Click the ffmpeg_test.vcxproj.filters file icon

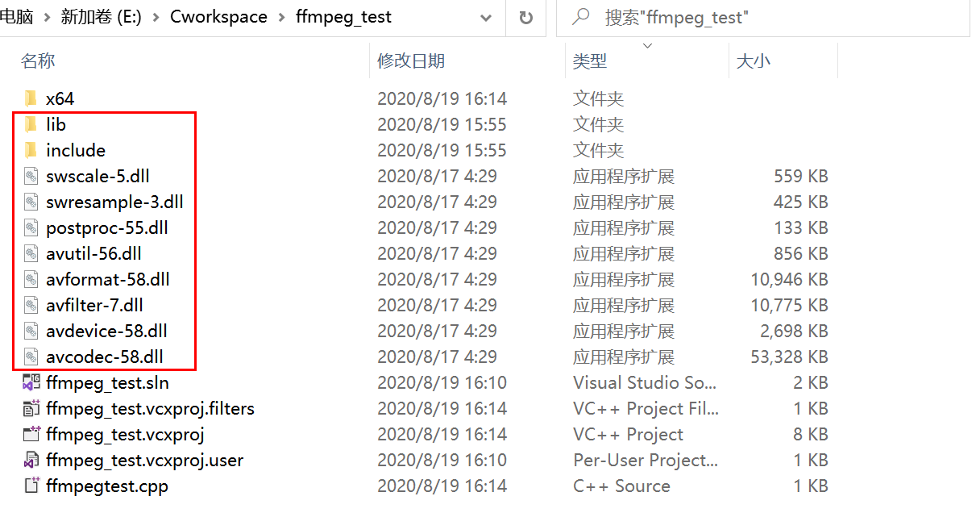[x=31, y=408]
